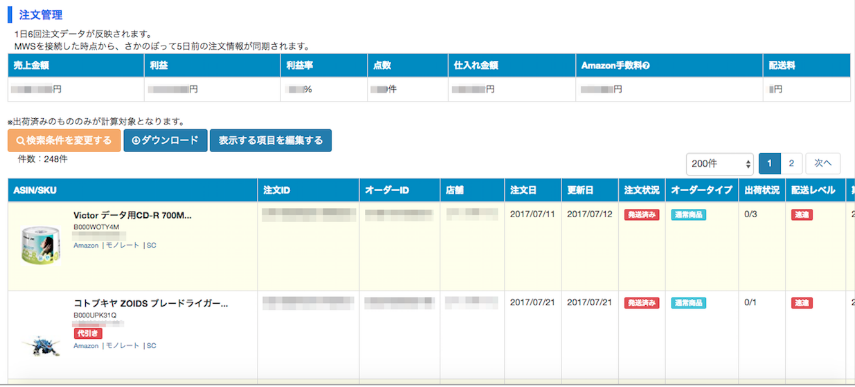The width and height of the screenshot is (855, 387).
Task: Click 表示する項目を編集する button
Action: point(270,141)
